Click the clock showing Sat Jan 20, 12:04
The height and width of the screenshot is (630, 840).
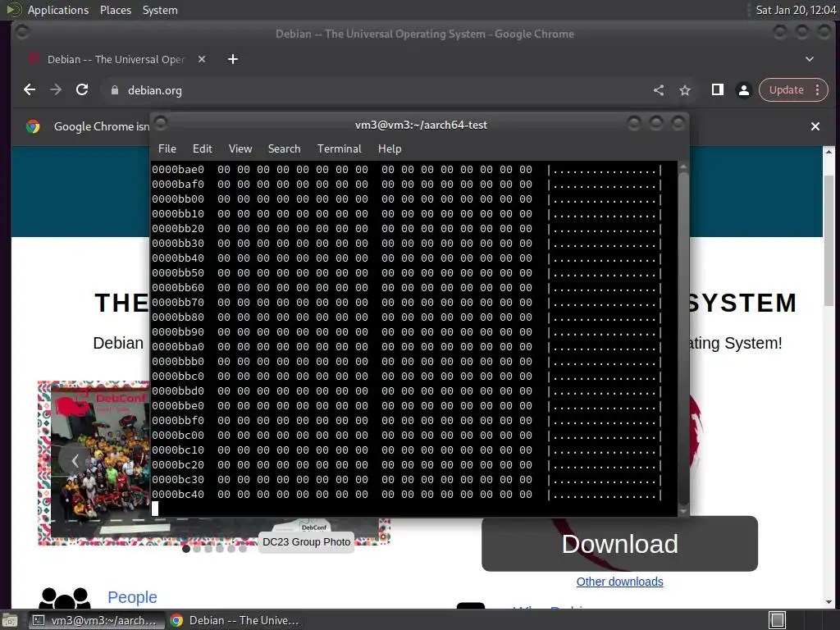coord(796,10)
